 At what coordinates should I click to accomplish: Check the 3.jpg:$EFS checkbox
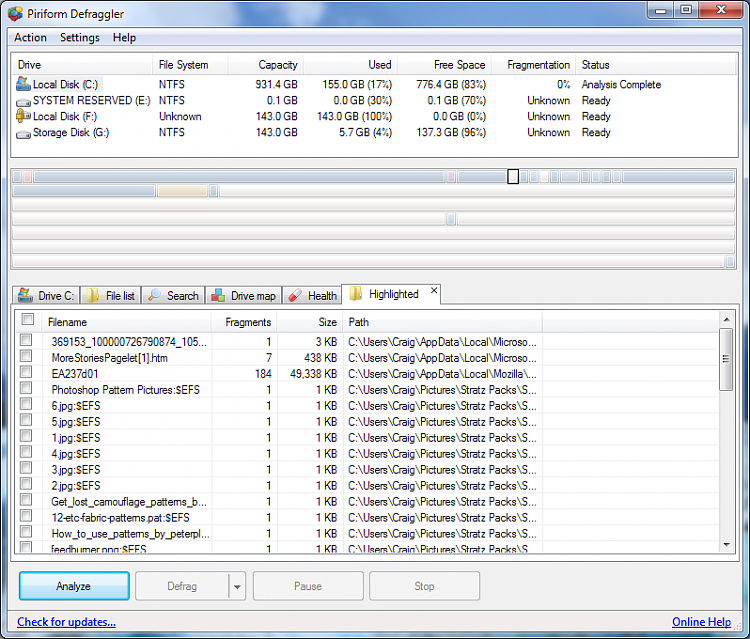coord(26,468)
